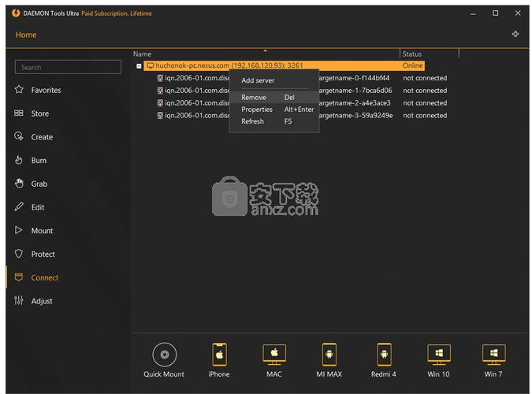The image size is (532, 394).
Task: Open the MAC device icon
Action: [274, 355]
